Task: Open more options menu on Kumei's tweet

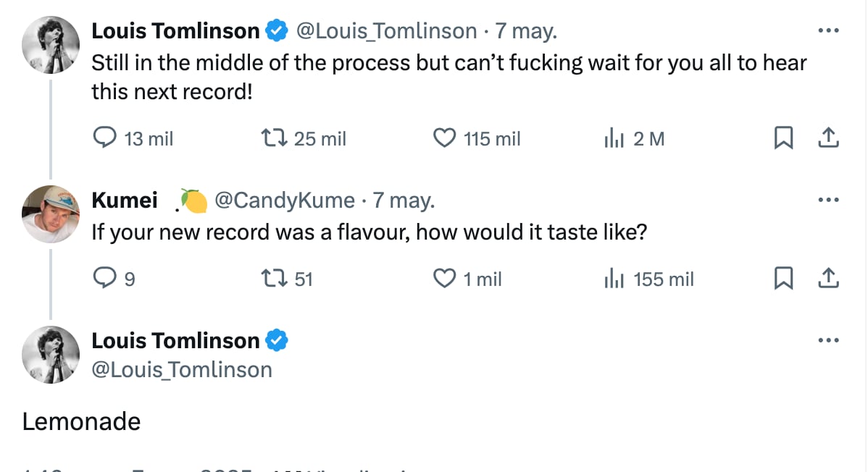Action: pyautogui.click(x=828, y=201)
